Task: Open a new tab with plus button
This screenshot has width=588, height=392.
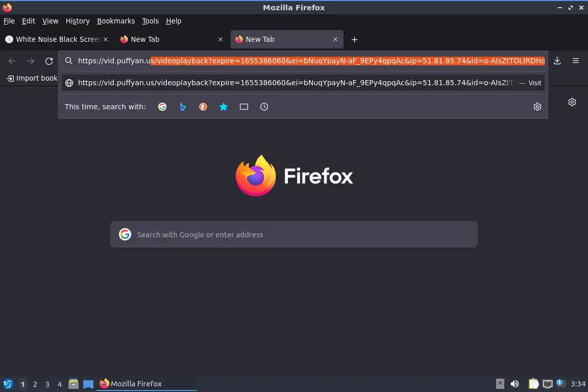Action: [354, 40]
